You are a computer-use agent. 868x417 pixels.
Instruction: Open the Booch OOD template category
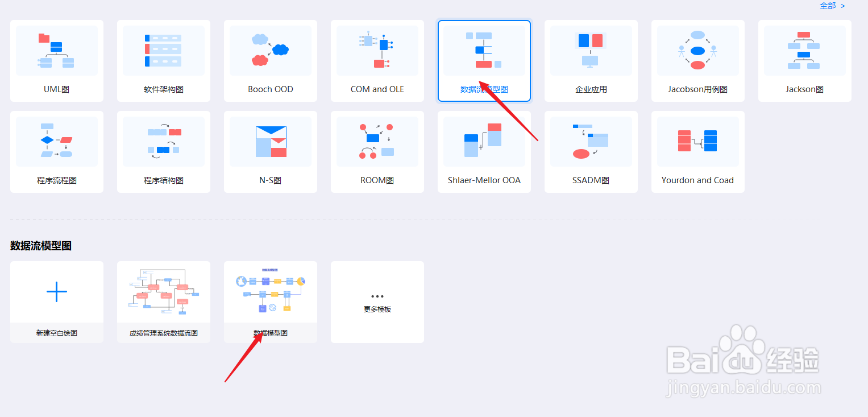(270, 61)
